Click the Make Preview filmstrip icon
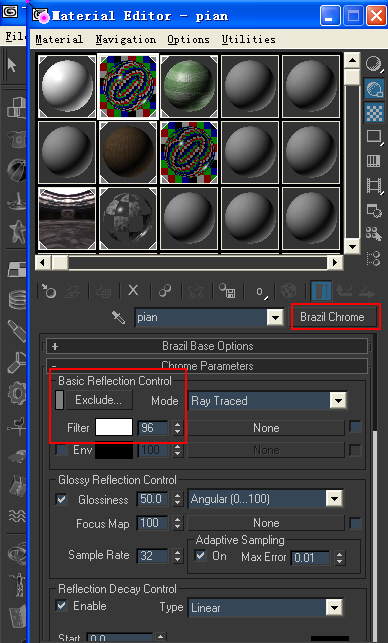 coord(374,186)
